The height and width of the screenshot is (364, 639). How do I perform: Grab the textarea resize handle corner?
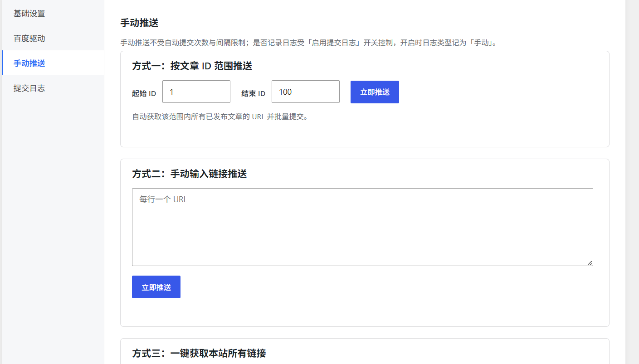pyautogui.click(x=590, y=263)
